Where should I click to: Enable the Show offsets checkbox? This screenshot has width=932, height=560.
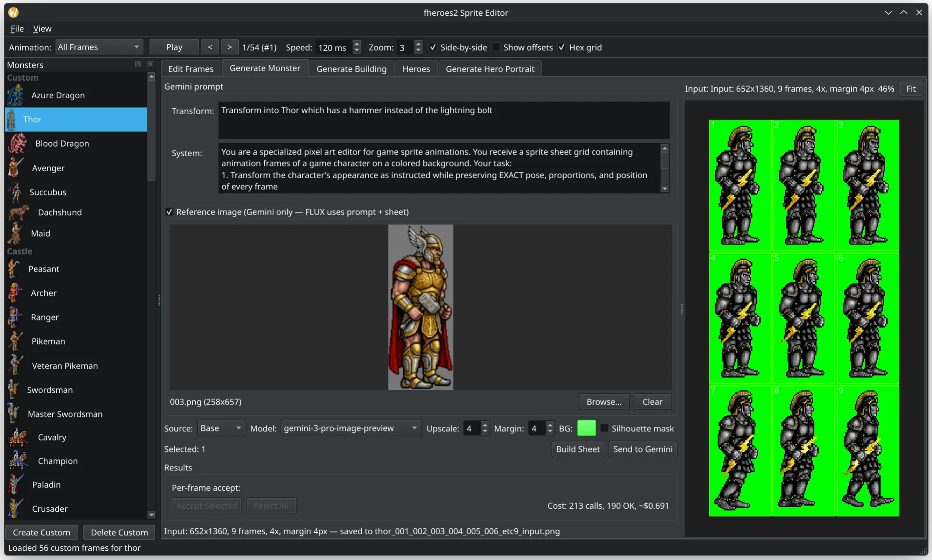coord(496,47)
